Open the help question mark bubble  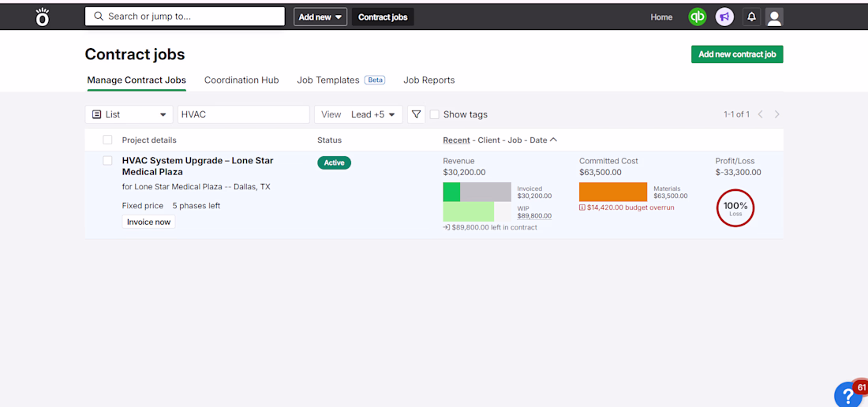848,395
